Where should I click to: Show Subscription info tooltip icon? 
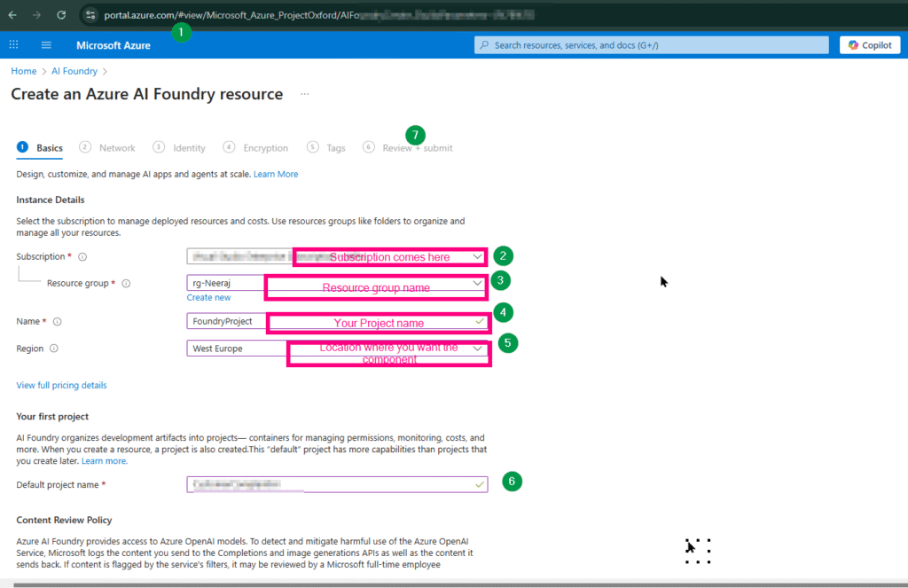82,256
